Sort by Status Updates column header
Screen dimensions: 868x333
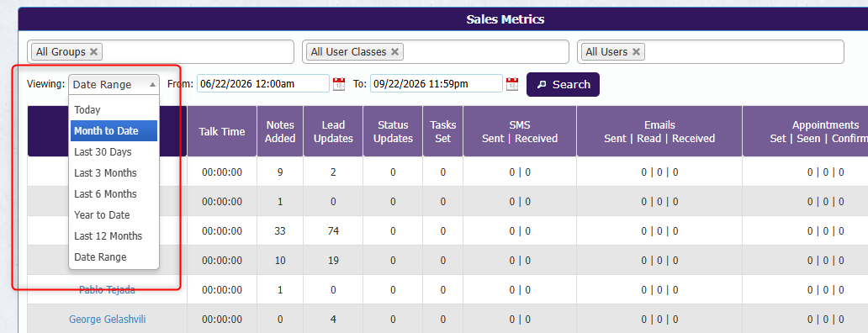tap(393, 132)
